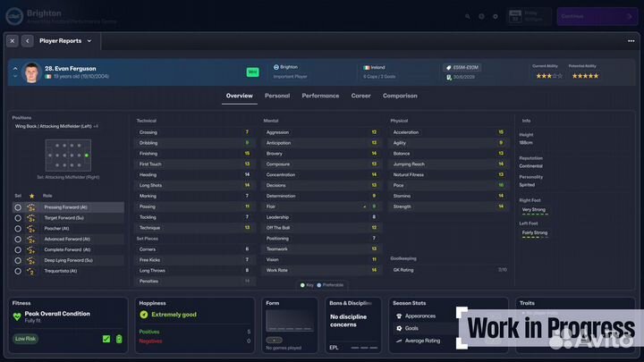Open the Player Reports dropdown
This screenshot has width=644, height=362.
tap(65, 41)
